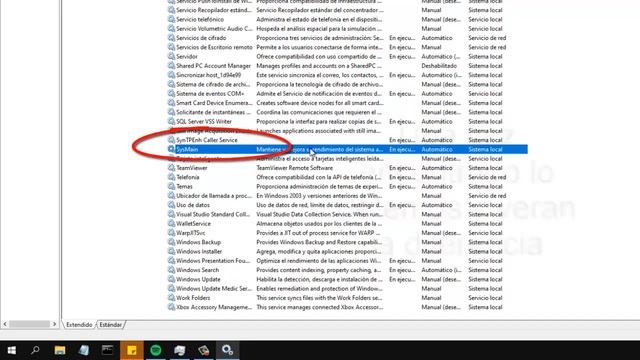This screenshot has width=640, height=360.
Task: Click the left pane scroll right arrow
Action: click(x=54, y=324)
